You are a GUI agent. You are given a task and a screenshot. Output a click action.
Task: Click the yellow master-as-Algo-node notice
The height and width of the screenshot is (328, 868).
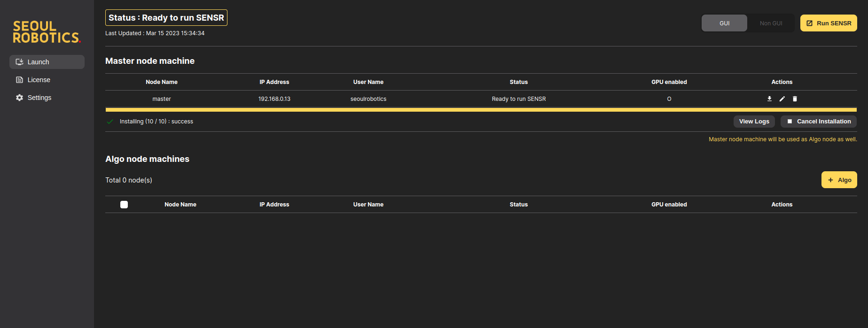coord(783,139)
